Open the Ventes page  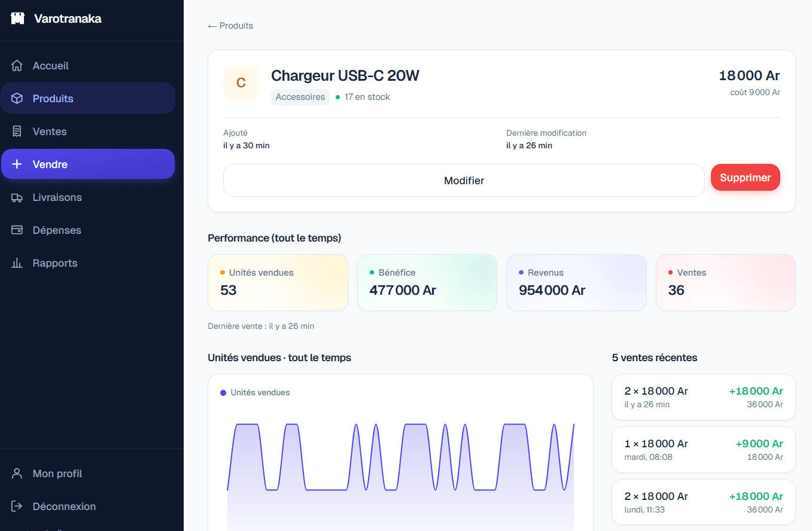(x=88, y=132)
